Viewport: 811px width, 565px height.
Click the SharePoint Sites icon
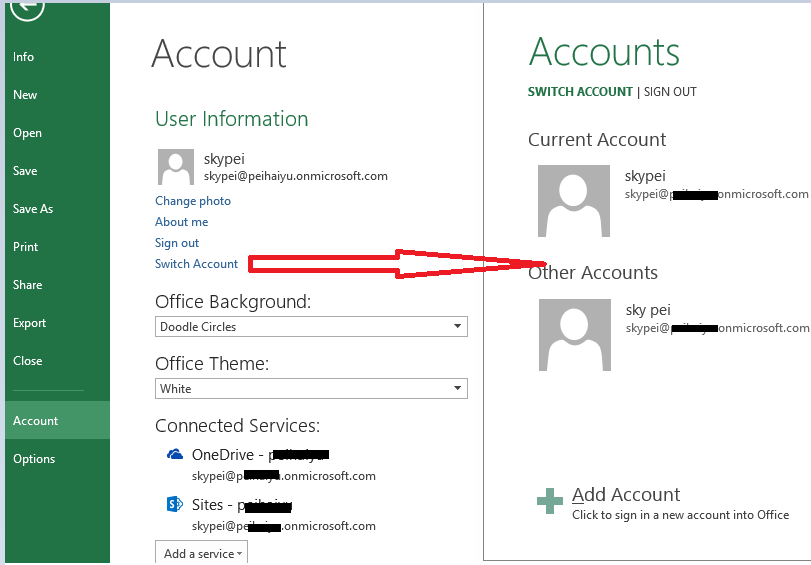174,504
